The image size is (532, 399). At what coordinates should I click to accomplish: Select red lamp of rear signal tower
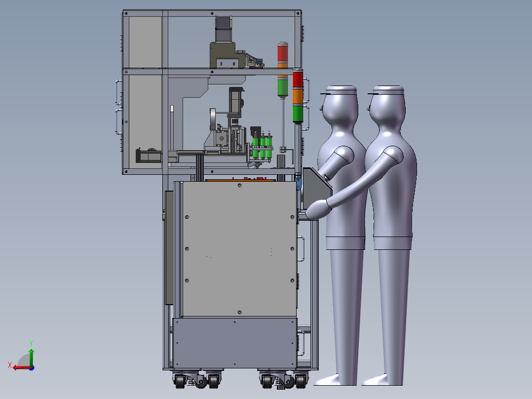coord(283,52)
